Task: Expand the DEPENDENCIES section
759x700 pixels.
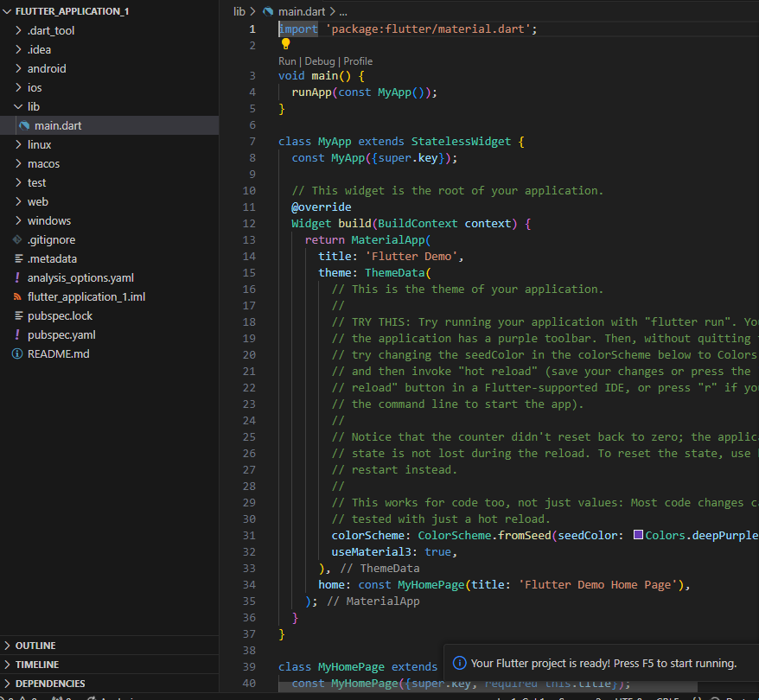Action: point(7,683)
